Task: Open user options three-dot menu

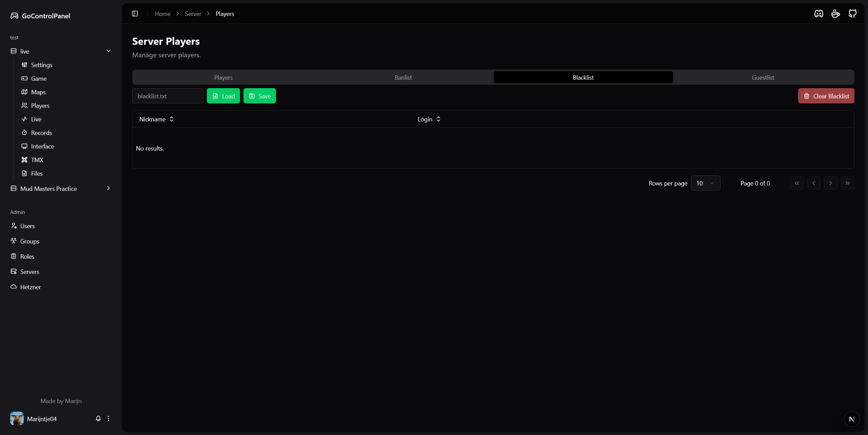Action: coord(108,418)
